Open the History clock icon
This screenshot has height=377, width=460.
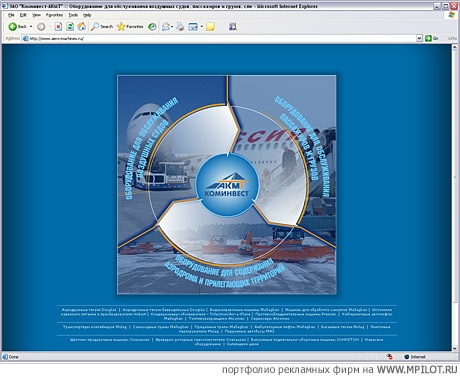(x=152, y=27)
